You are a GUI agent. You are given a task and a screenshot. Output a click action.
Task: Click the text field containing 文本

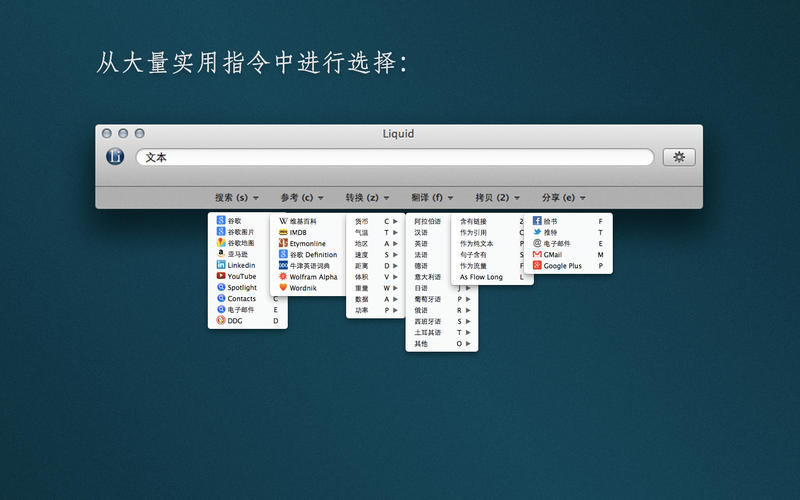click(x=395, y=157)
